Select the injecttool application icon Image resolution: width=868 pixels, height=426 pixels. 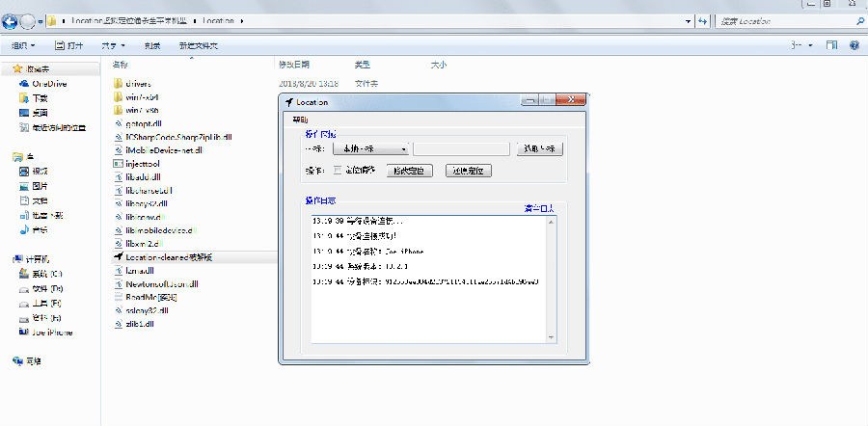click(118, 164)
